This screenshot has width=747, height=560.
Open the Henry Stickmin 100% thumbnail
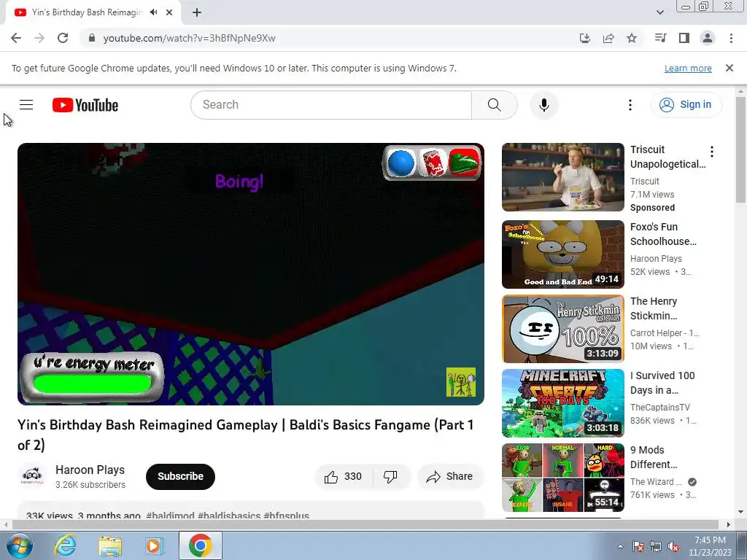[562, 329]
